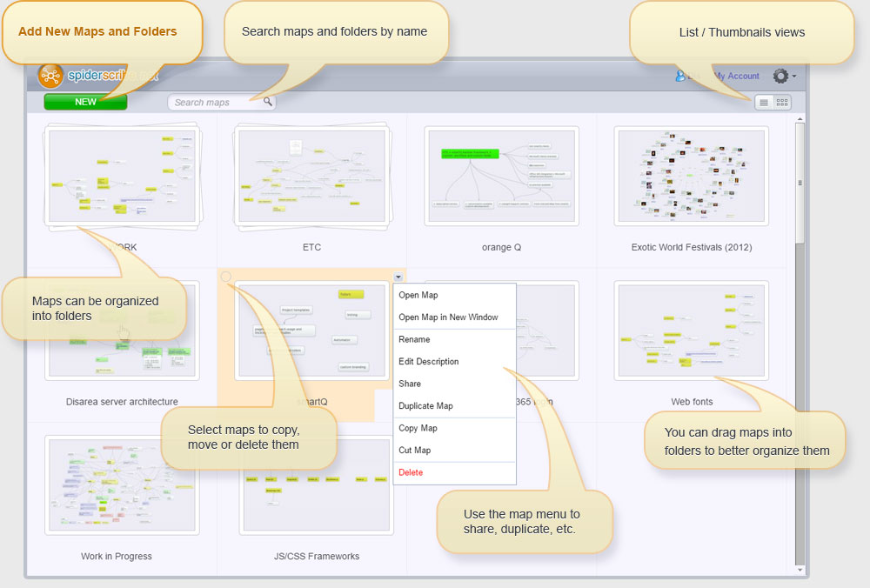Click the user profile icon
This screenshot has width=870, height=588.
680,77
